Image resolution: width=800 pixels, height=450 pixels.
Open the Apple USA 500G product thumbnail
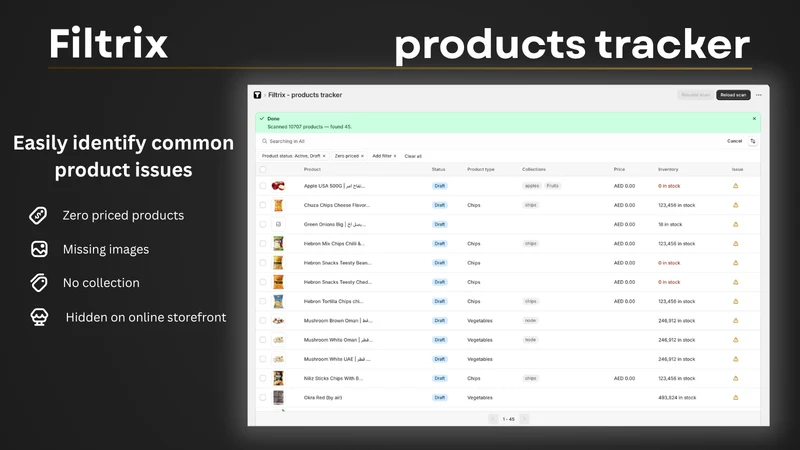click(278, 186)
